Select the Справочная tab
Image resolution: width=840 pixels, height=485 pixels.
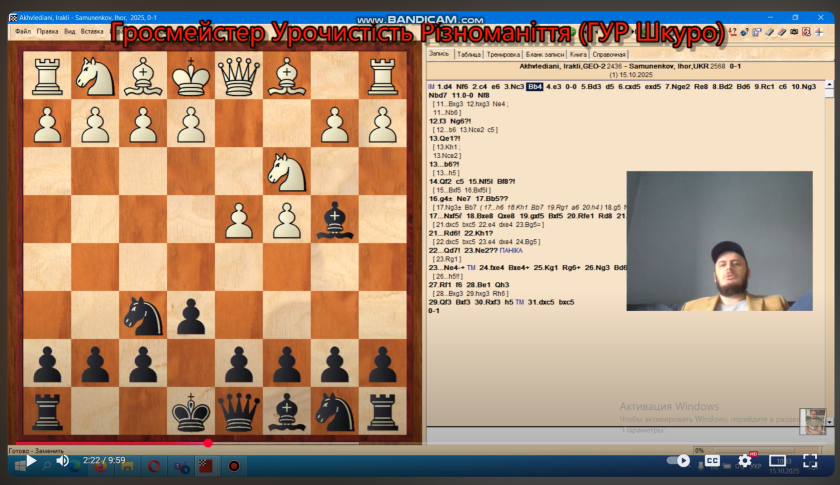click(609, 53)
